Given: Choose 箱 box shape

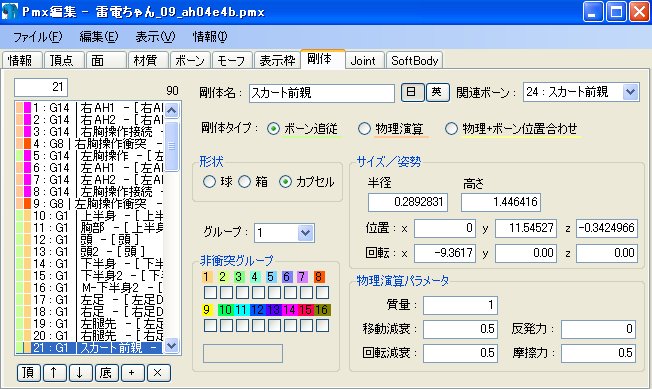Looking at the screenshot, I should pyautogui.click(x=244, y=182).
